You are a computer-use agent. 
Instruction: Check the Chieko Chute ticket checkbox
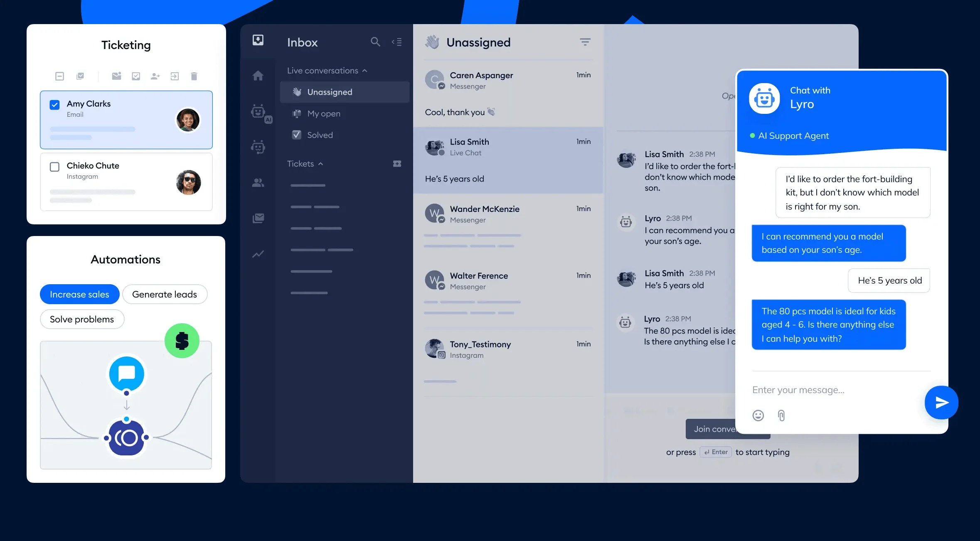[x=55, y=167]
